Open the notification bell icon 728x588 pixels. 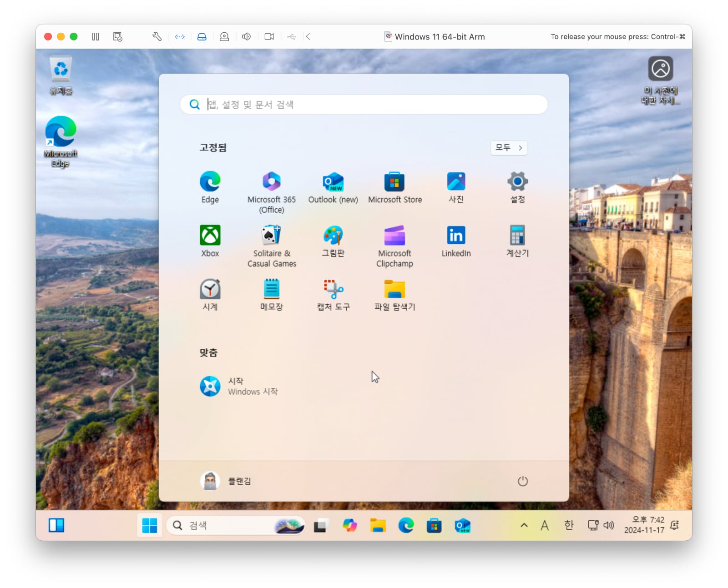coord(675,525)
